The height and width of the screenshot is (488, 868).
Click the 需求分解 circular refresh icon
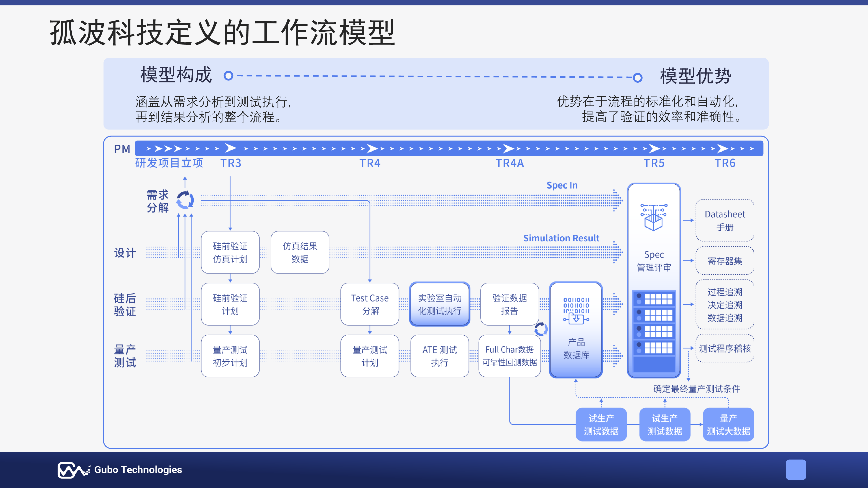(185, 200)
